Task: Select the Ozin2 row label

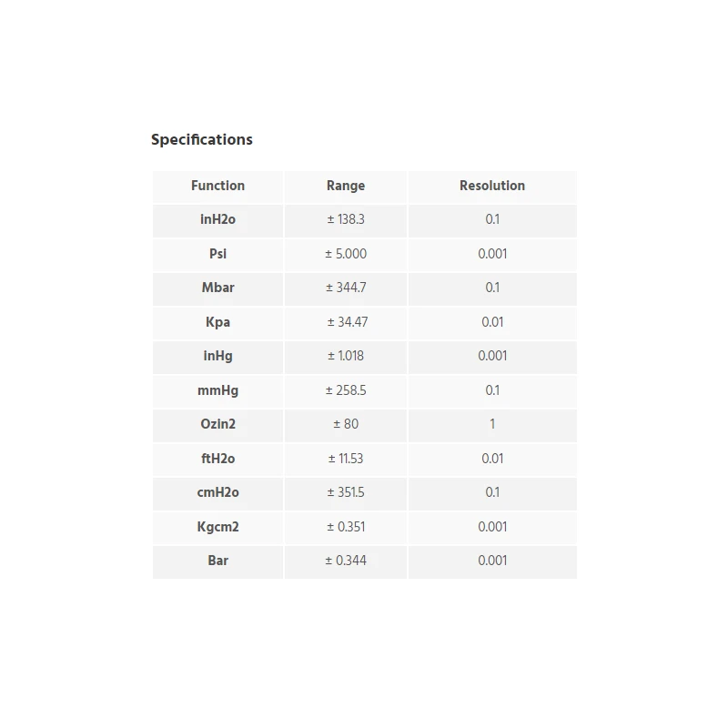Action: [217, 424]
